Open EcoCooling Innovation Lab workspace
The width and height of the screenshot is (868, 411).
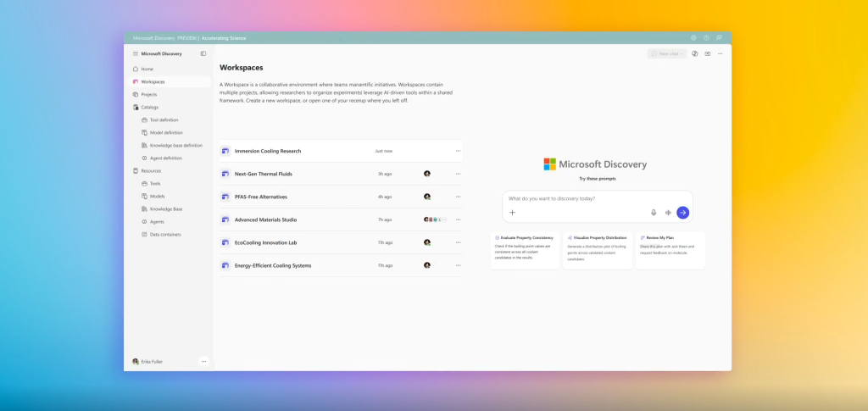click(x=341, y=242)
